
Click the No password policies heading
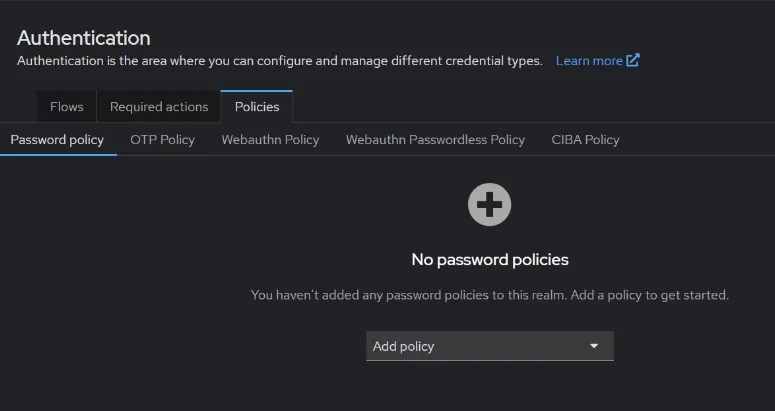(490, 260)
